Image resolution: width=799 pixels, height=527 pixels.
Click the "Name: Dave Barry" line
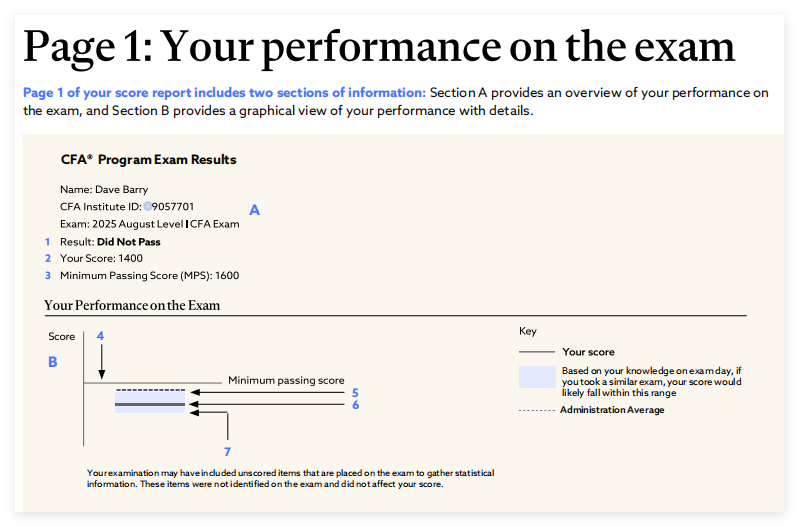103,189
